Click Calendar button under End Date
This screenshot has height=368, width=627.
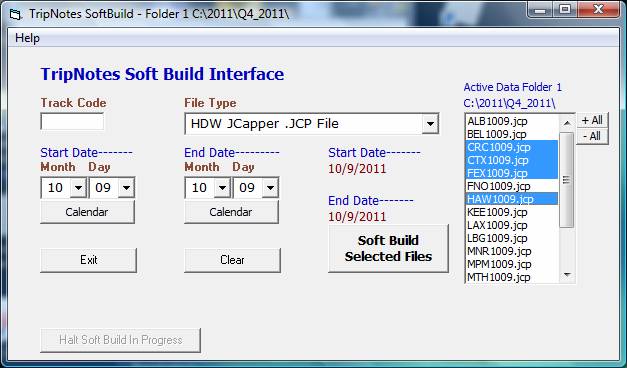coord(231,212)
